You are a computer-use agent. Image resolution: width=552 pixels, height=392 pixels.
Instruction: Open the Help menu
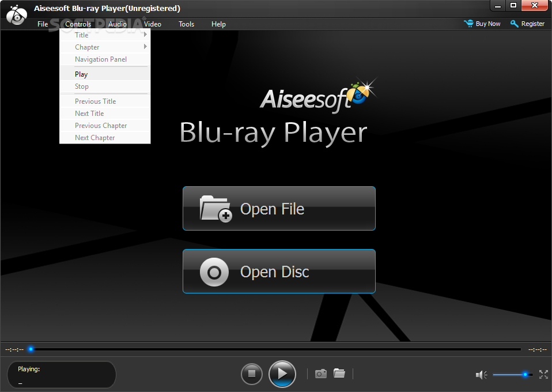coord(218,24)
